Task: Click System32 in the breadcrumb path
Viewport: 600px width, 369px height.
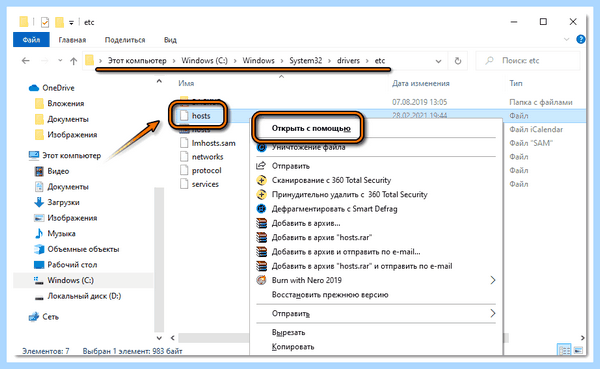Action: point(305,60)
